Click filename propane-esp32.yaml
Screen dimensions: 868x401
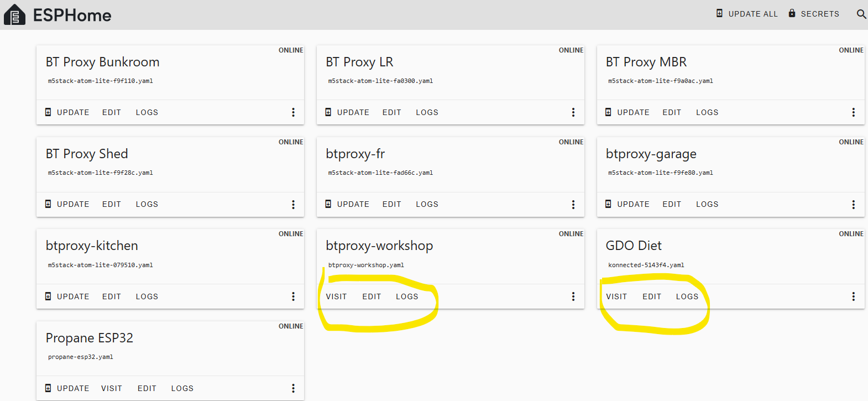click(x=81, y=357)
